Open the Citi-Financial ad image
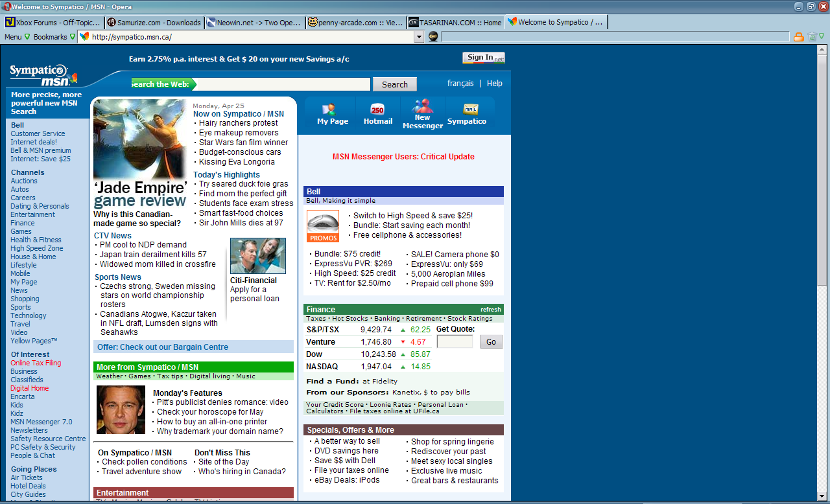 pos(258,256)
